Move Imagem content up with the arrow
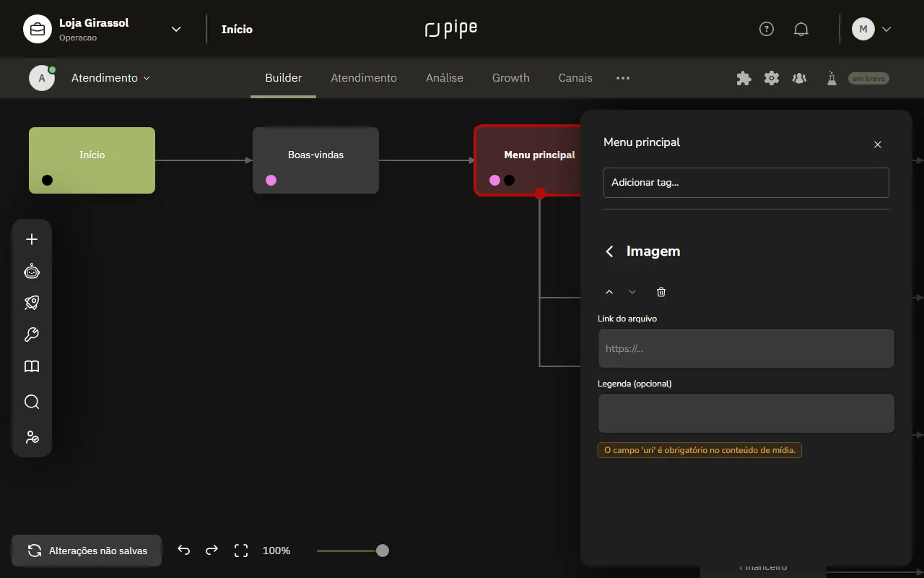Viewport: 924px width, 578px height. [x=609, y=292]
